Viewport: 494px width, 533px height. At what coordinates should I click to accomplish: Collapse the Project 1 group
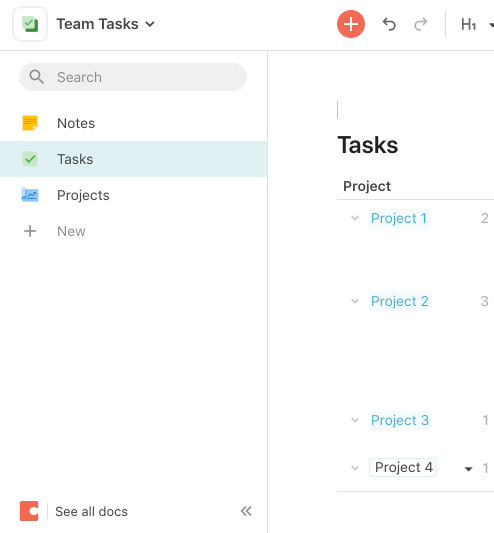tap(355, 218)
